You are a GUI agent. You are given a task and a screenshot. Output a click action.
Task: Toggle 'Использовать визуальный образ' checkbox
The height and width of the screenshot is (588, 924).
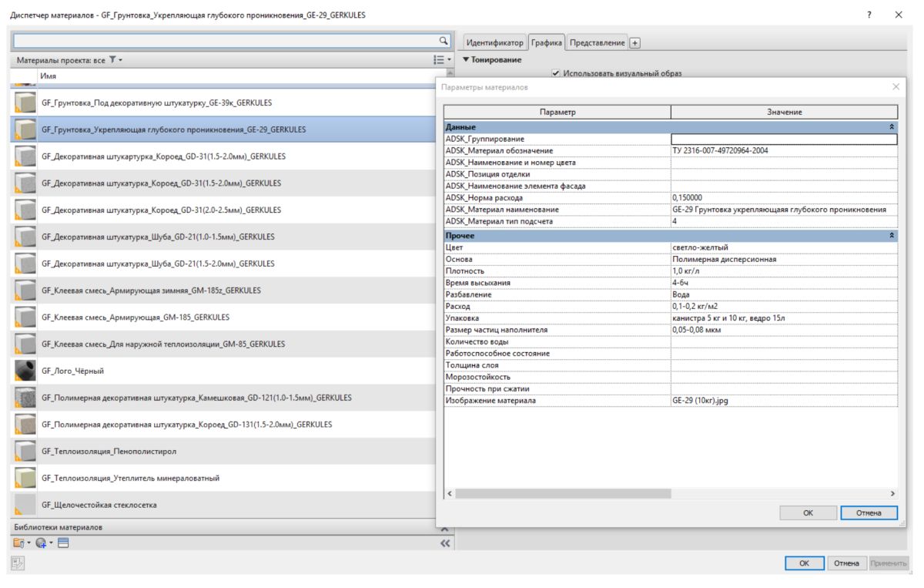(555, 73)
